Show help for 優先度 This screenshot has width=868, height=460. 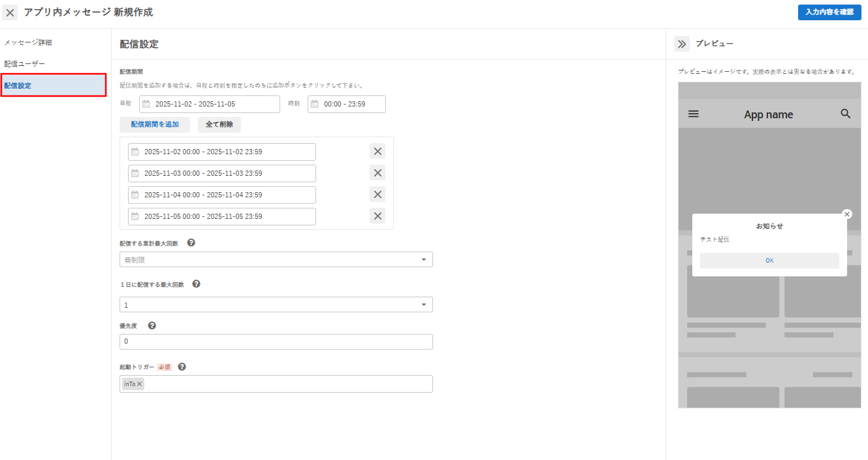pyautogui.click(x=152, y=325)
